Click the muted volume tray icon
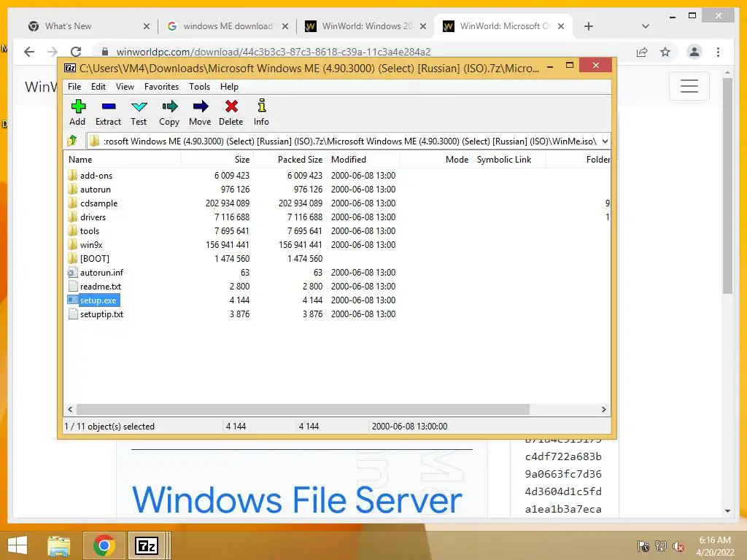The image size is (747, 560). point(678,546)
